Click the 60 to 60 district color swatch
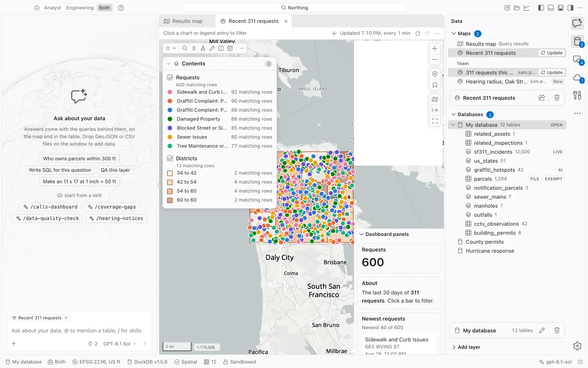Screen dimensions: 588x368 [170, 200]
